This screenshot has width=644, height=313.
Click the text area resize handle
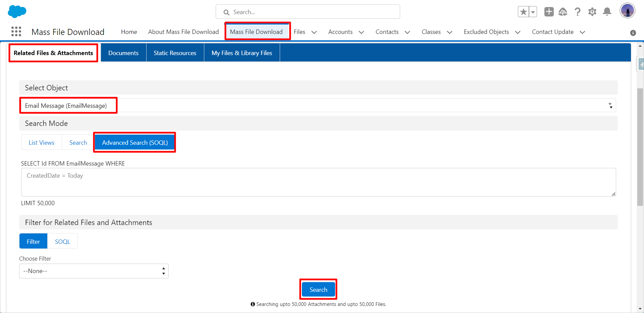click(x=613, y=194)
